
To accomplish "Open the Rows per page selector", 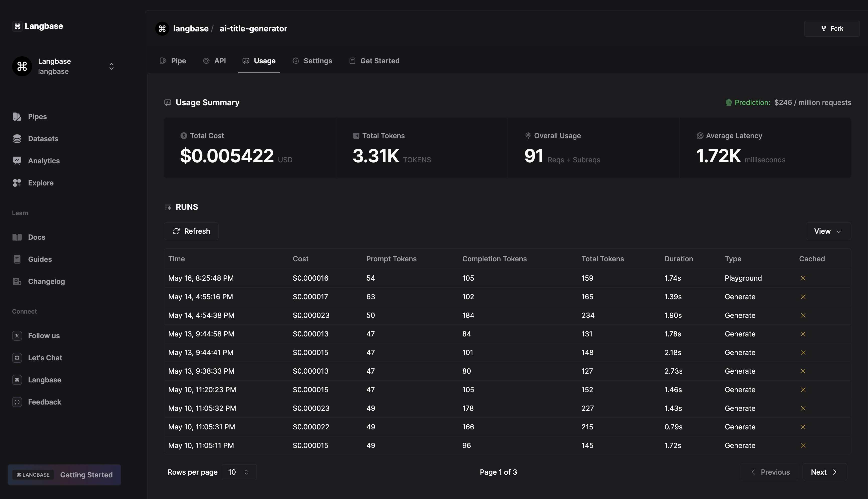I will pos(239,472).
